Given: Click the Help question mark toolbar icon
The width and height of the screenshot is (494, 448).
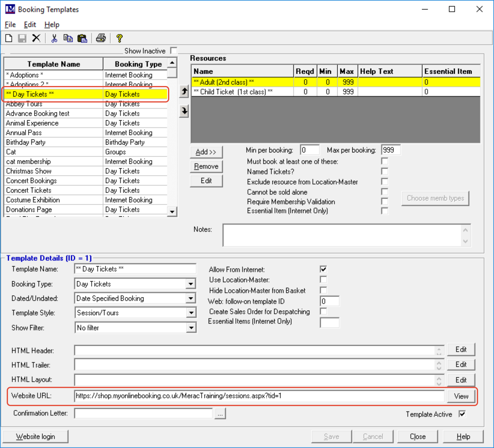Looking at the screenshot, I should 119,38.
